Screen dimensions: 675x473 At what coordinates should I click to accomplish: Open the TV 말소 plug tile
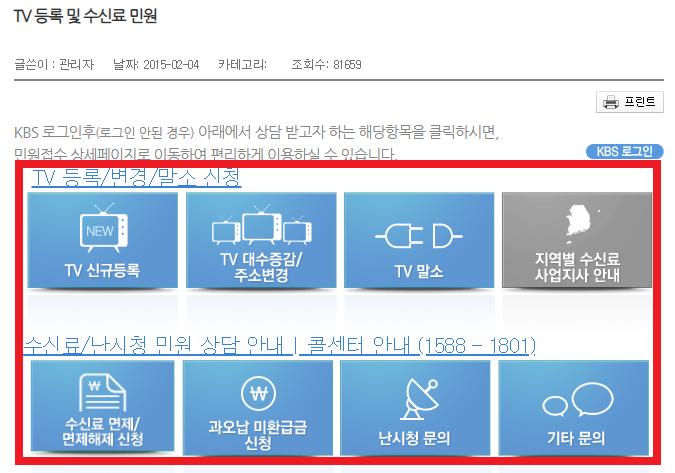click(419, 240)
